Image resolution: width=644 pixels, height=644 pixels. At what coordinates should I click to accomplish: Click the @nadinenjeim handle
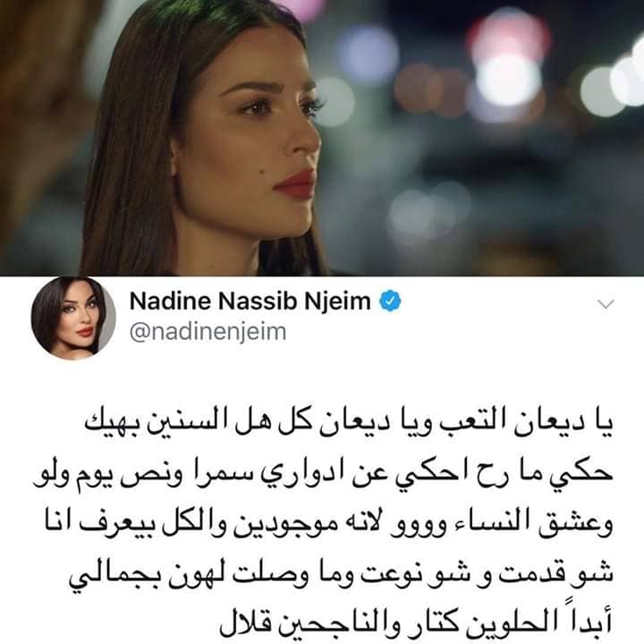[208, 332]
